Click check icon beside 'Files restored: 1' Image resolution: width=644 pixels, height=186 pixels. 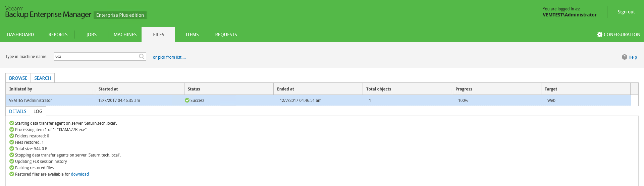12,142
